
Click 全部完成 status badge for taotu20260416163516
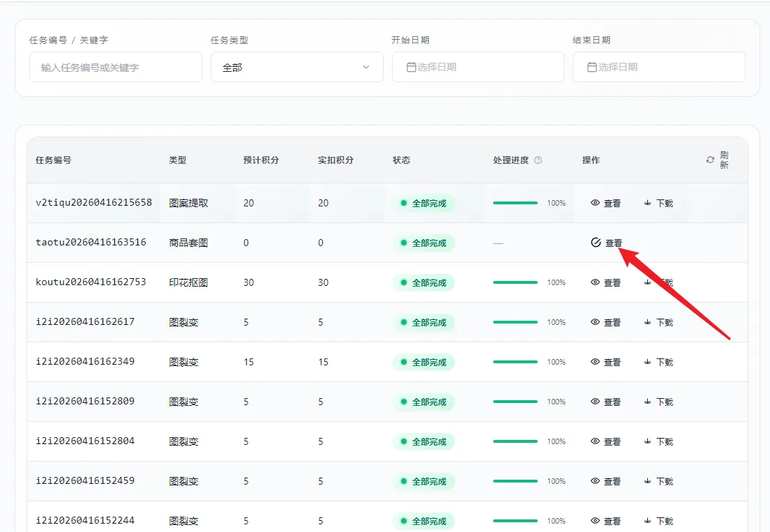coord(423,243)
